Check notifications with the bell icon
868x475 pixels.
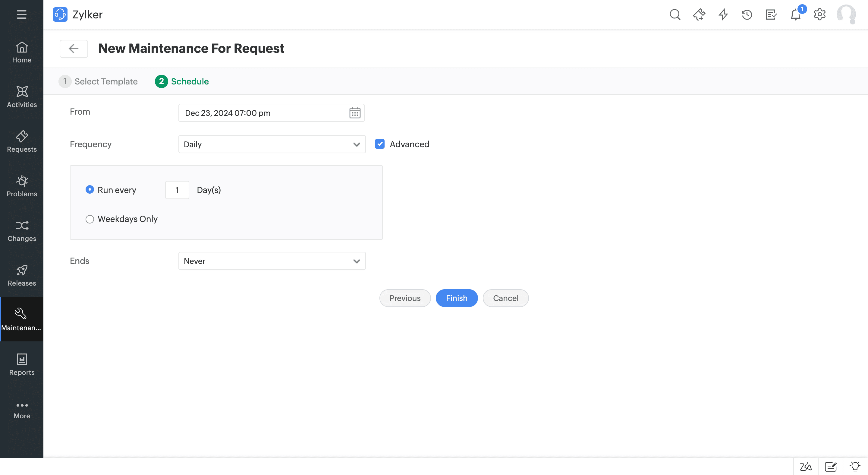pos(796,14)
